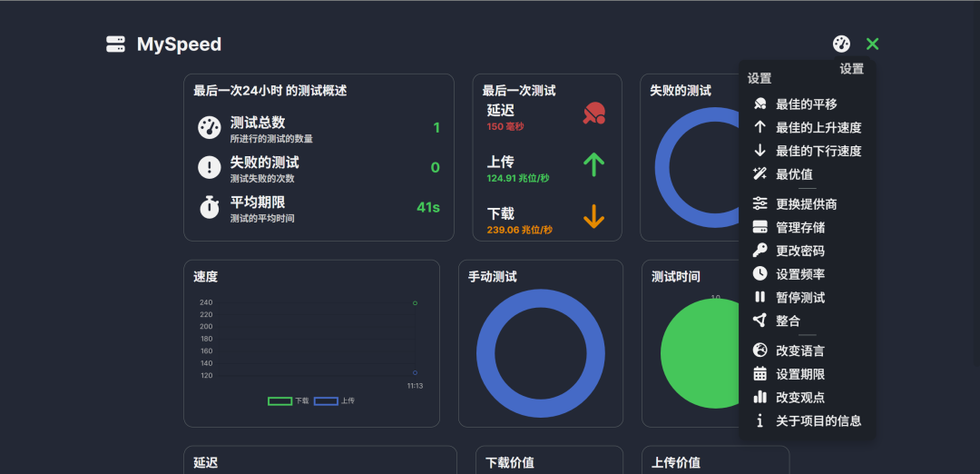Click the 设置 header in dropdown menu
The width and height of the screenshot is (980, 474).
[x=759, y=78]
